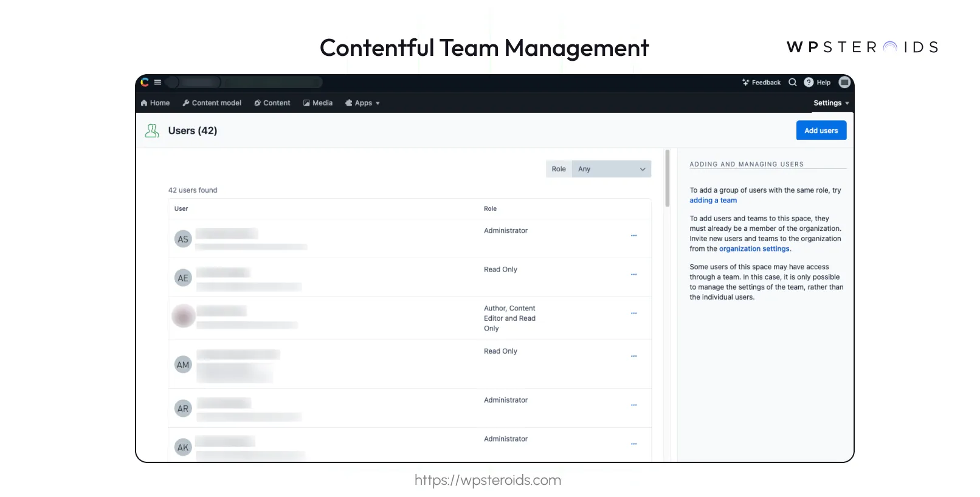Switch to the Content tab

pyautogui.click(x=272, y=103)
